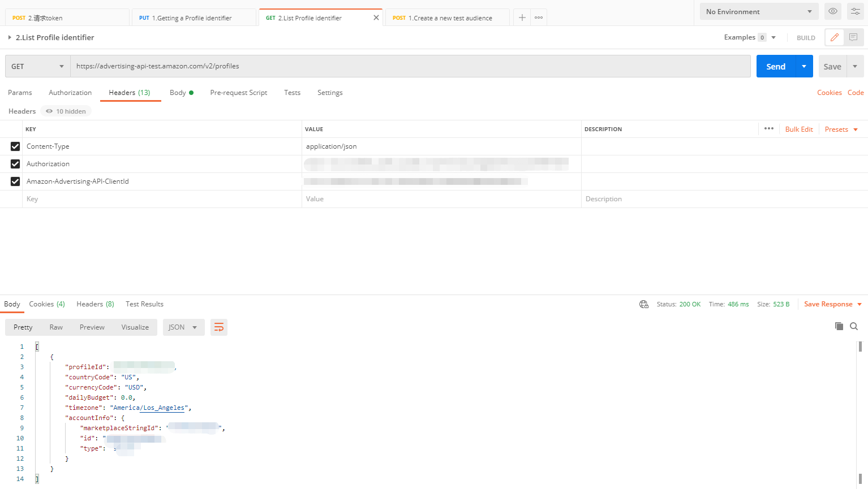Viewport: 868px width, 489px height.
Task: Open workspace settings sliders icon
Action: (855, 11)
